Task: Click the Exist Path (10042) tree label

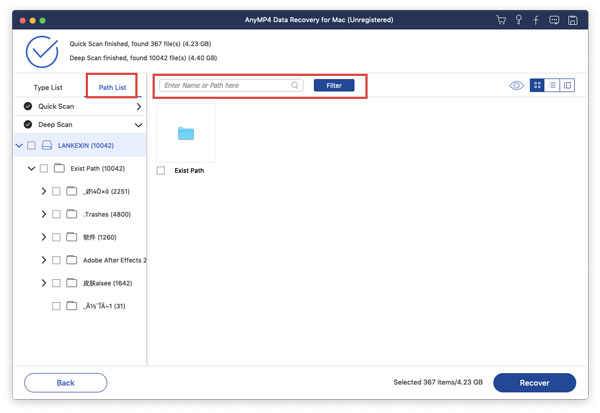Action: (98, 168)
